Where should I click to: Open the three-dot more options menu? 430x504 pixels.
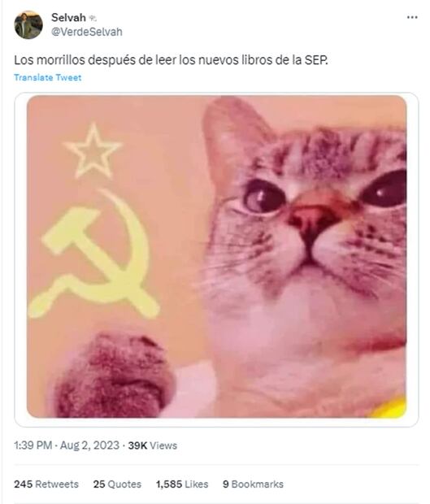412,17
